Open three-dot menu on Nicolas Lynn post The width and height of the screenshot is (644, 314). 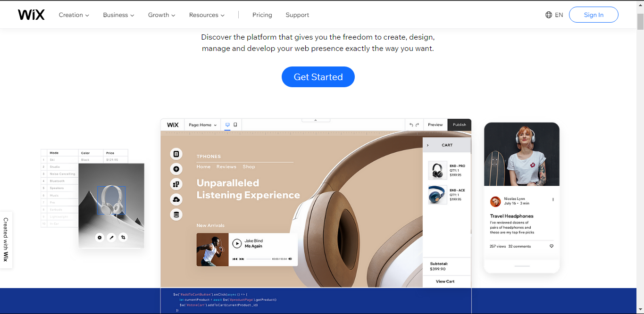(553, 199)
